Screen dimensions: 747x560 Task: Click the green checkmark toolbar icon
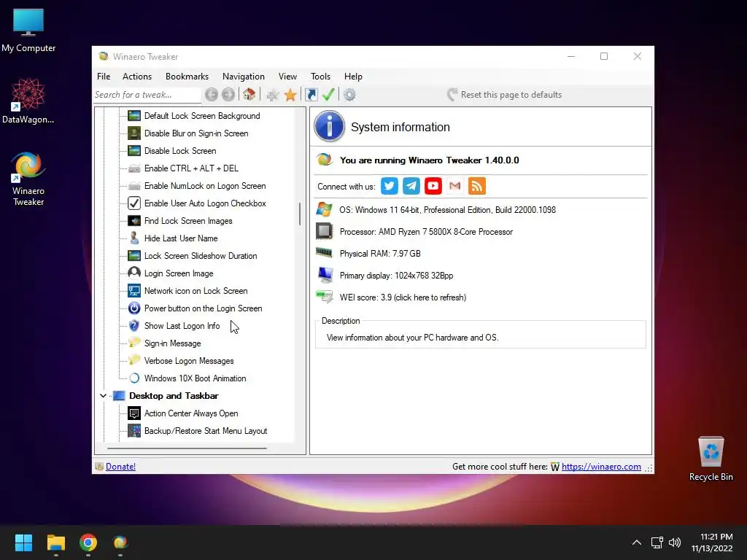click(328, 95)
